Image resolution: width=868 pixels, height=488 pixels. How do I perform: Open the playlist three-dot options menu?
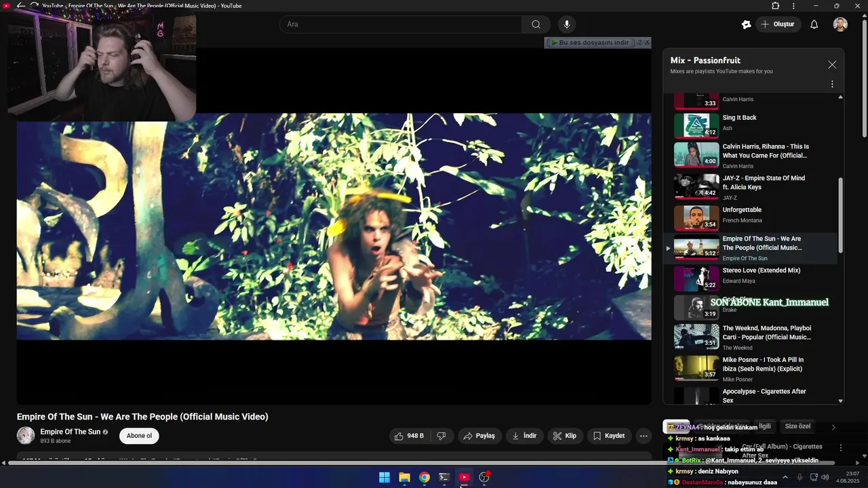coord(832,84)
